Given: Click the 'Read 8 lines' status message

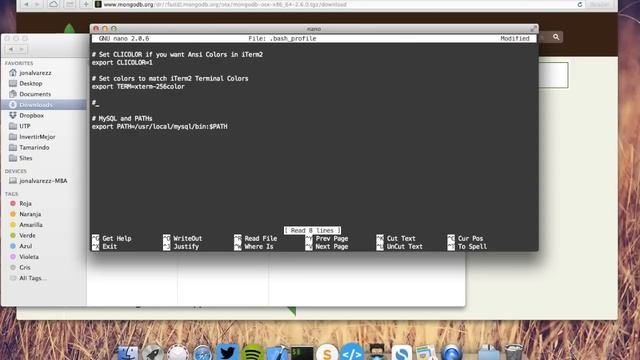Looking at the screenshot, I should point(312,231).
